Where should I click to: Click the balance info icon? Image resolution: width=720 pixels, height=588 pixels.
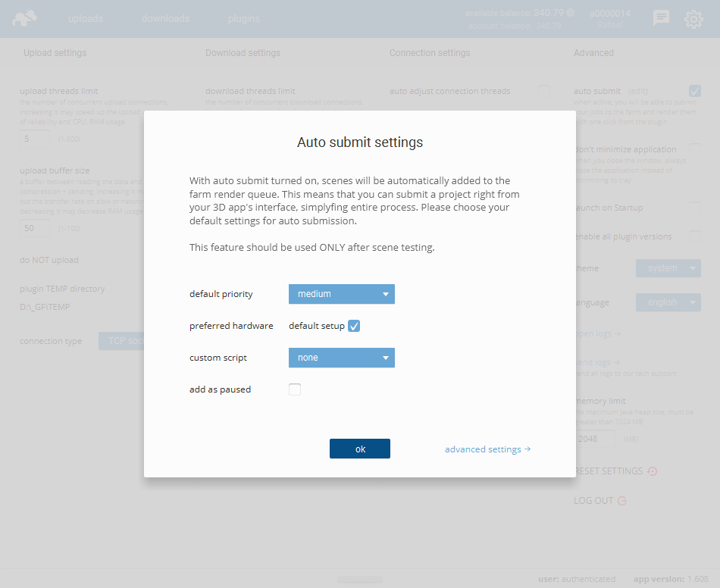click(570, 12)
